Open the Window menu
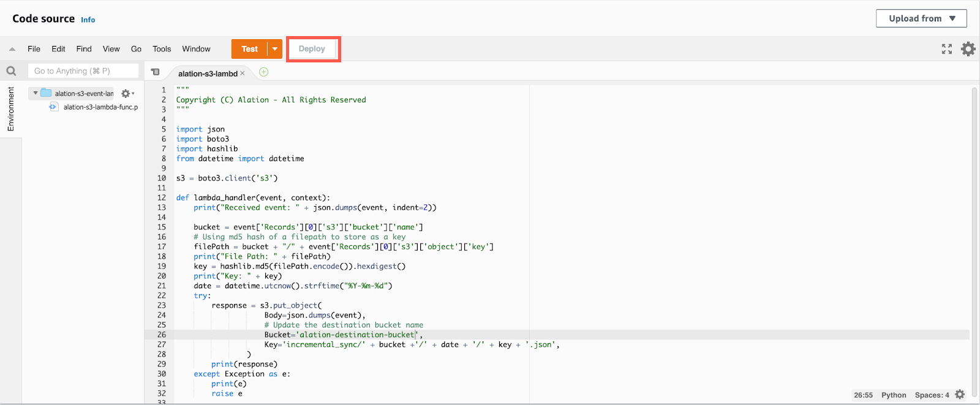 point(196,49)
